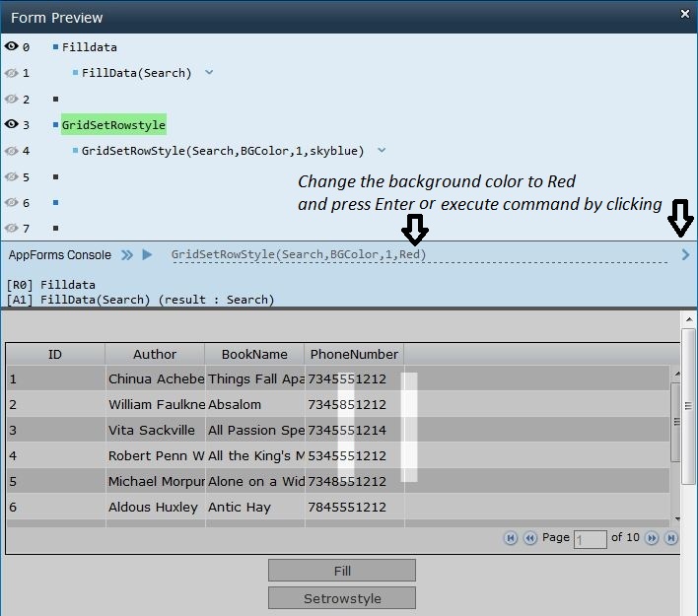The height and width of the screenshot is (616, 698).
Task: Click black square marker on row 5
Action: (55, 176)
